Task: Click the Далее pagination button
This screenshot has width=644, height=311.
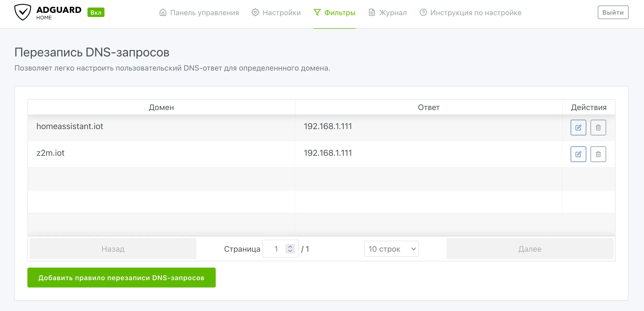Action: pos(530,249)
